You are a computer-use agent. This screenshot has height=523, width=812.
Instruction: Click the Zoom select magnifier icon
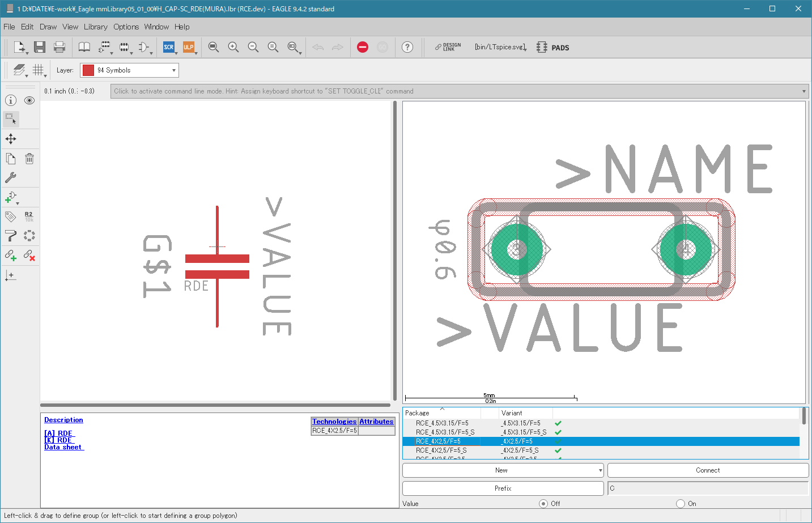(x=294, y=47)
